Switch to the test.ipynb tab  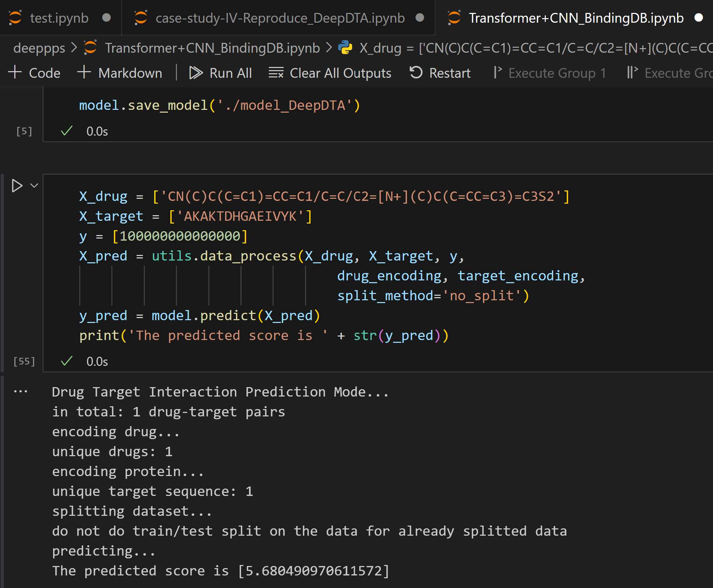pos(59,18)
